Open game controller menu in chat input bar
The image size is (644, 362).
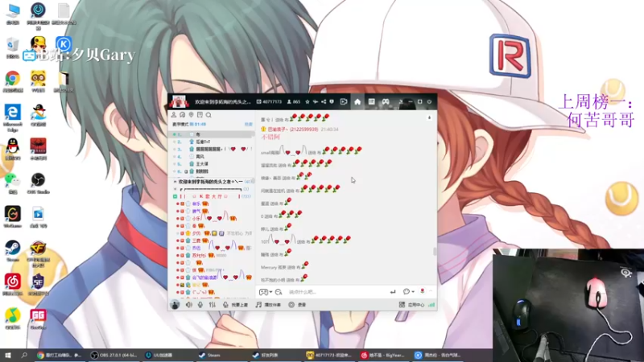point(266,292)
